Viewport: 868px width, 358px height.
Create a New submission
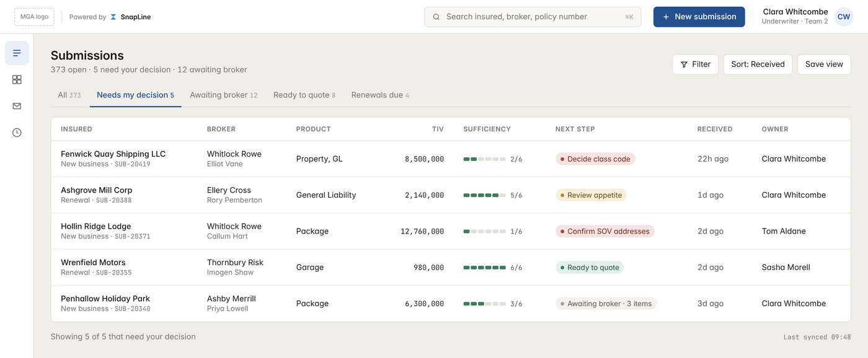tap(699, 17)
